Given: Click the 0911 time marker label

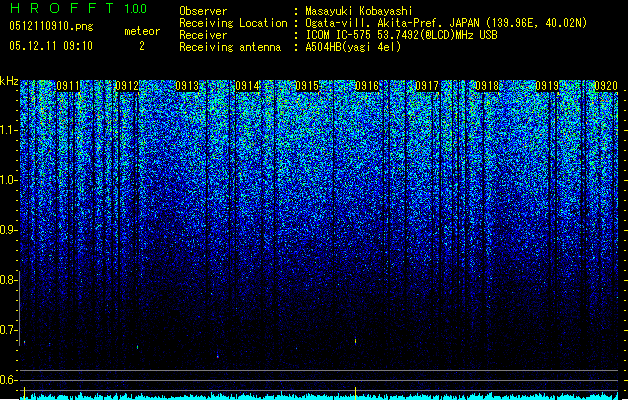Looking at the screenshot, I should point(68,86).
